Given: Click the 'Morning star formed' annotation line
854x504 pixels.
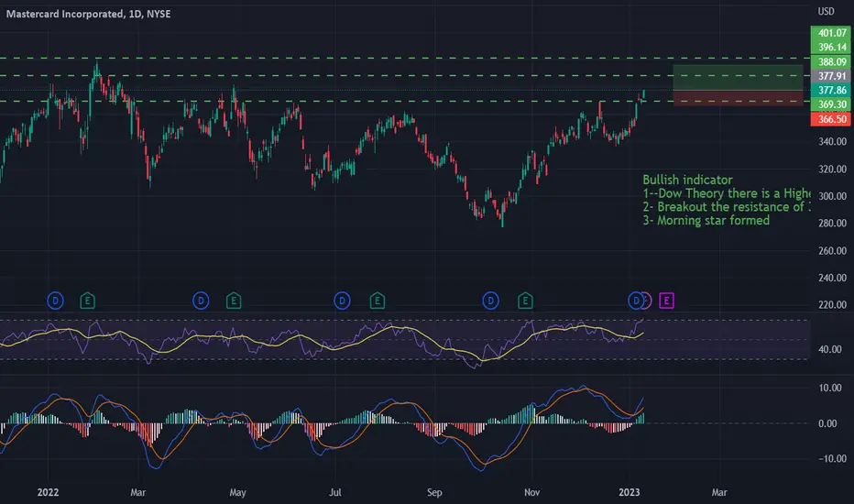Looking at the screenshot, I should coord(706,220).
